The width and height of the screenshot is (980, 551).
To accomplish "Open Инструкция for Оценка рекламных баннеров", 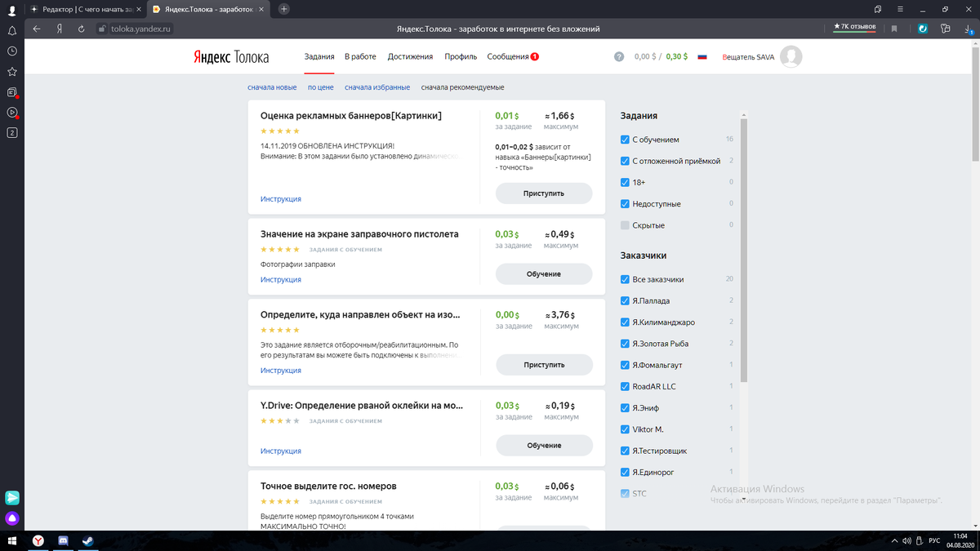I will coord(281,199).
